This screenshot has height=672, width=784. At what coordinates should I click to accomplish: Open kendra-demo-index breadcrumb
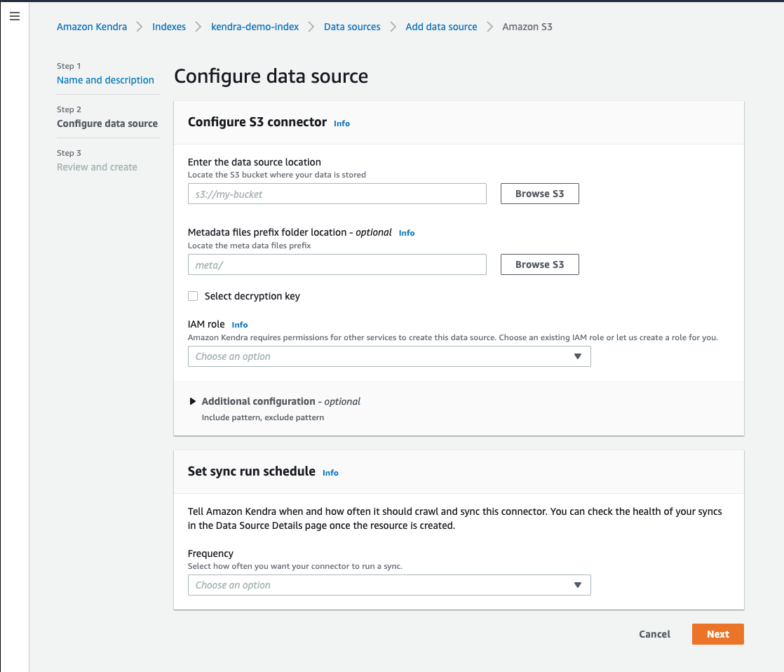(x=255, y=27)
